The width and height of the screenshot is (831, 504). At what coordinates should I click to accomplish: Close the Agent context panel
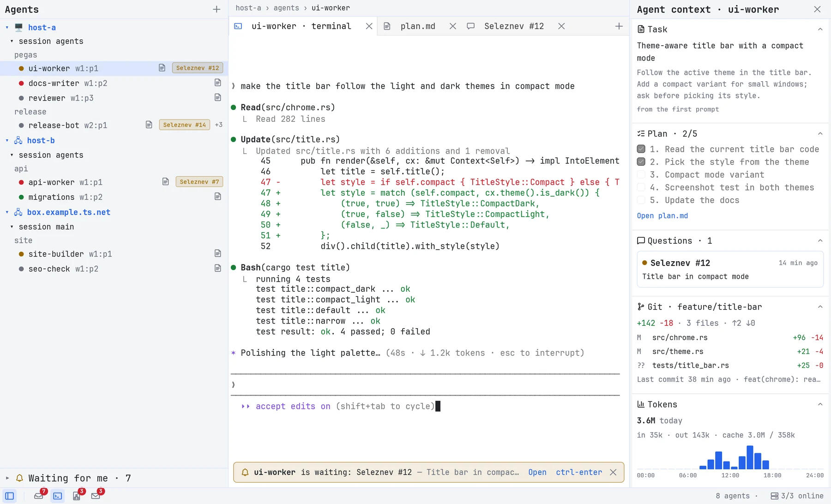click(817, 9)
